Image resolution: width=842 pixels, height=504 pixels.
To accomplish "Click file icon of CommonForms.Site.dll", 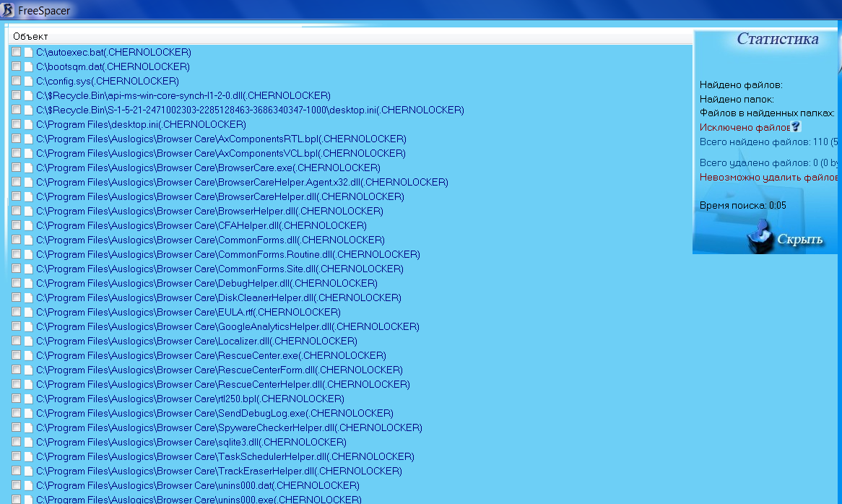I will pyautogui.click(x=28, y=269).
